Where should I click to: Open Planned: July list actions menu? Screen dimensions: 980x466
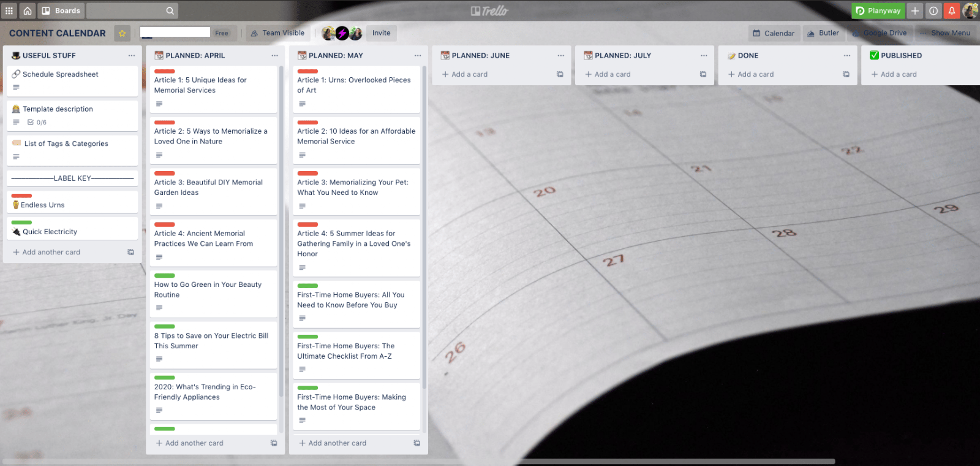[704, 55]
